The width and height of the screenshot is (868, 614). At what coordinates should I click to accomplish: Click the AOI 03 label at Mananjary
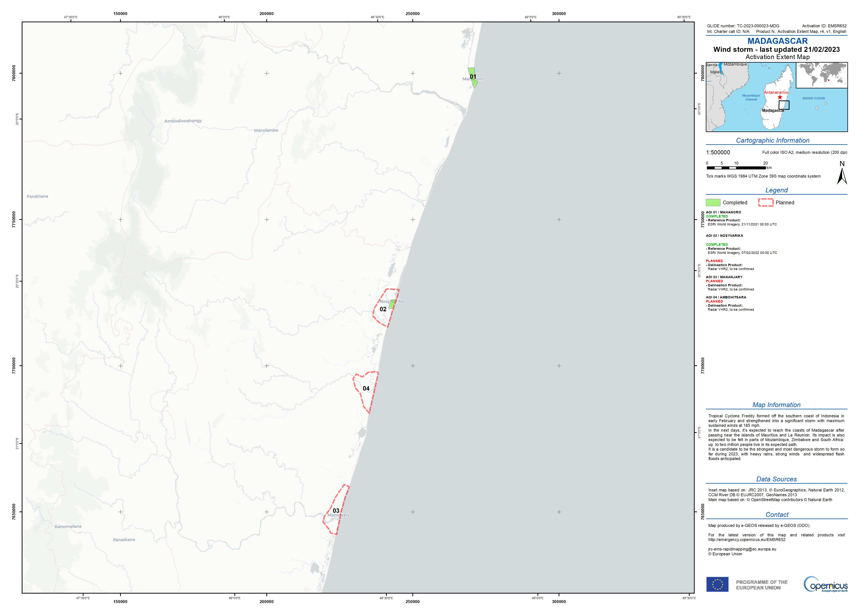[336, 511]
